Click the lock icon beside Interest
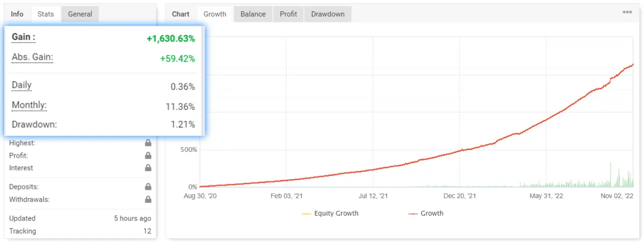Viewport: 644px width, 242px height. coord(148,168)
